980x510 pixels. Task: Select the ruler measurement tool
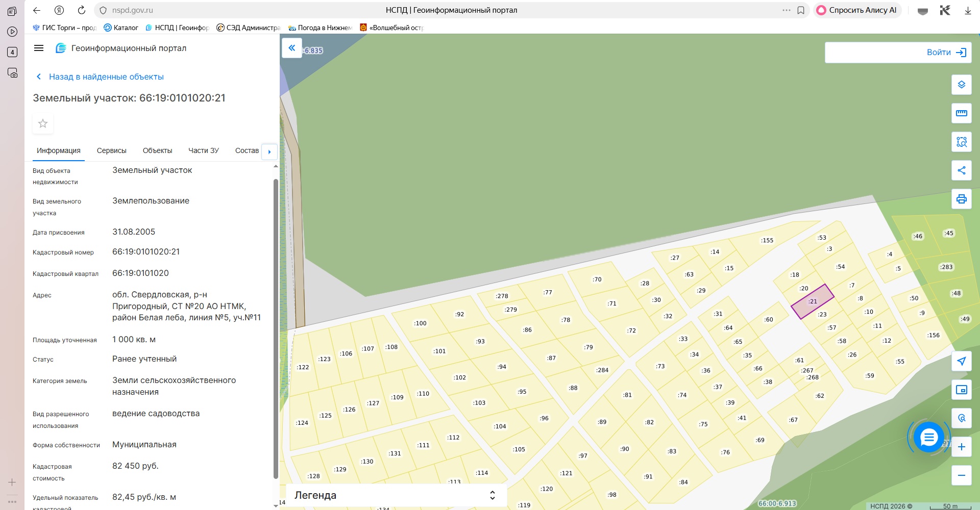click(961, 113)
